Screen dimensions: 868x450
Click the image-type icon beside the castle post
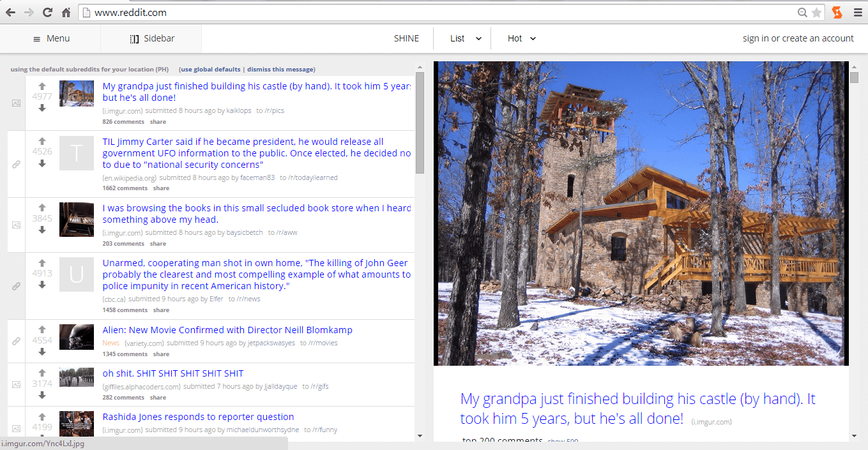coord(17,103)
